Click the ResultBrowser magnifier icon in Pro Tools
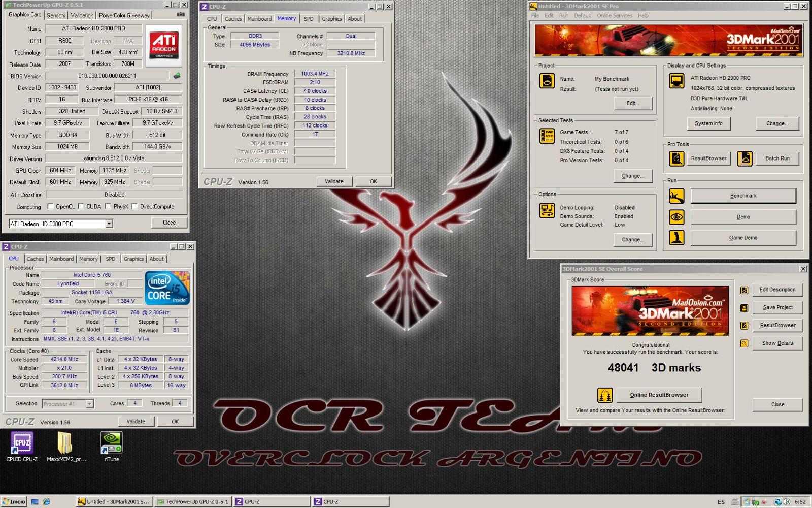 676,158
